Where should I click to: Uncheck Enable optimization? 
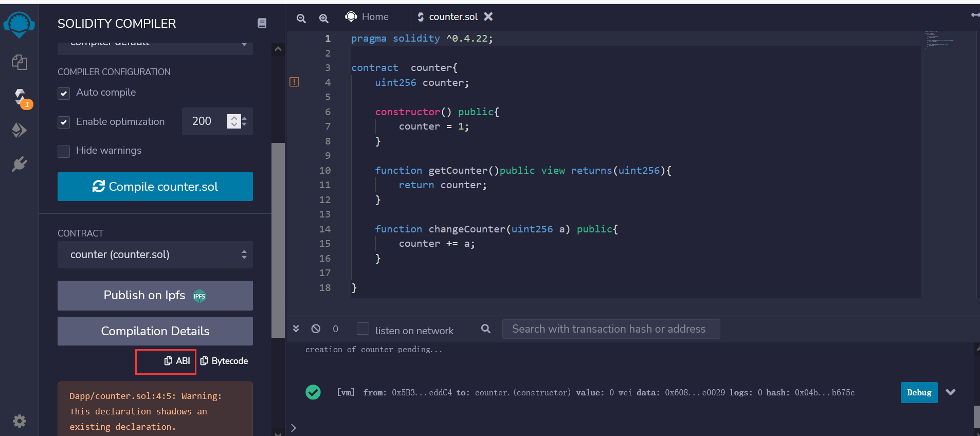(x=64, y=122)
